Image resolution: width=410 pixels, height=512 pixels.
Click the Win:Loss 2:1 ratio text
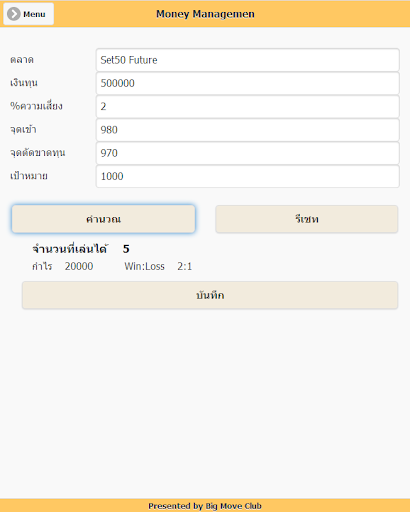(158, 266)
